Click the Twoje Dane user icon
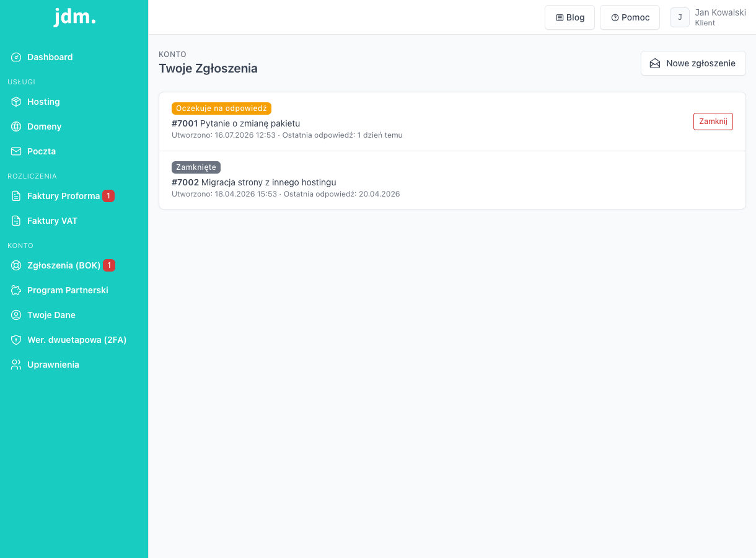This screenshot has width=756, height=558. click(x=16, y=315)
